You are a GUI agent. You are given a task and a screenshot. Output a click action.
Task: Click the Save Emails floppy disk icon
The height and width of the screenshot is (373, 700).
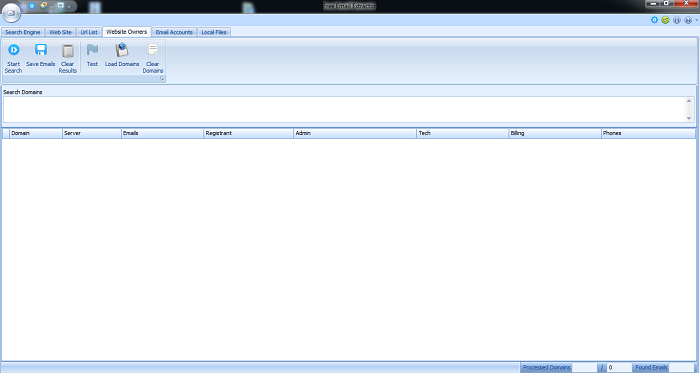pos(41,50)
